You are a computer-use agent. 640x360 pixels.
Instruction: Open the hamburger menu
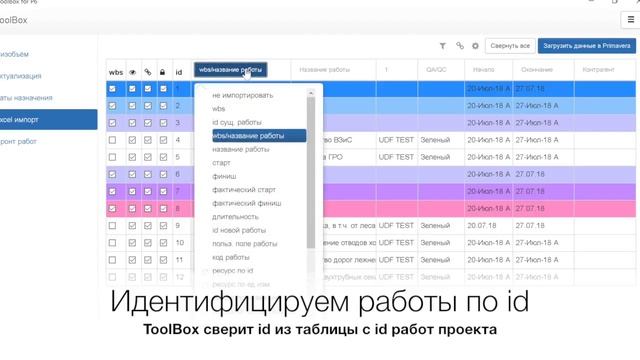point(631,20)
